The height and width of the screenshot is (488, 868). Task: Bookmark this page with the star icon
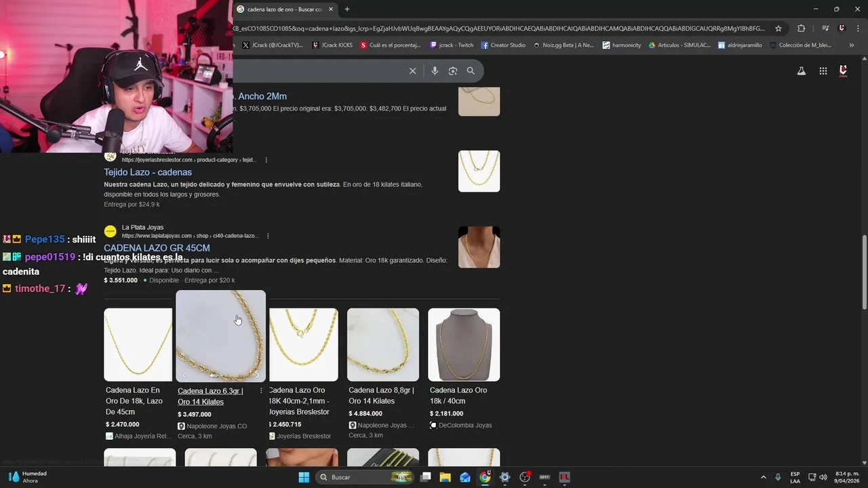[x=778, y=28]
